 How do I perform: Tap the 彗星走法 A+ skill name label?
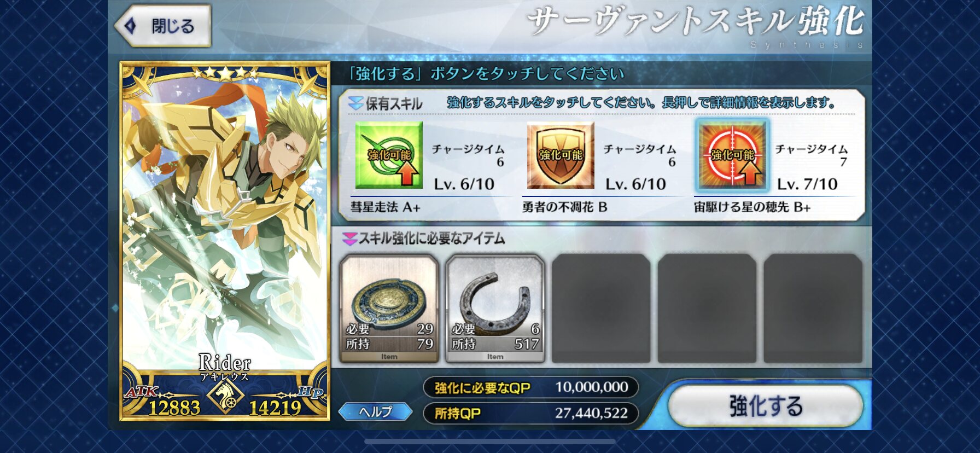(x=386, y=207)
